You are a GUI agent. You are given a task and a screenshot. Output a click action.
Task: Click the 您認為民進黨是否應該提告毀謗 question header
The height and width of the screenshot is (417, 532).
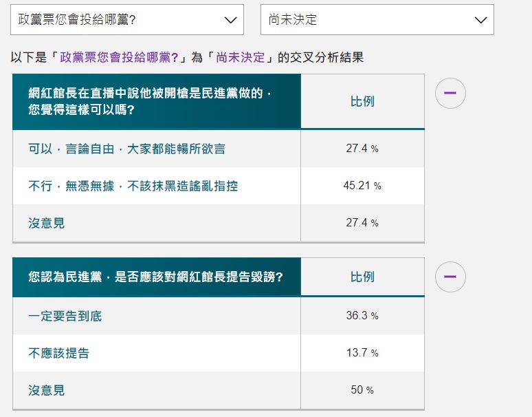(157, 277)
